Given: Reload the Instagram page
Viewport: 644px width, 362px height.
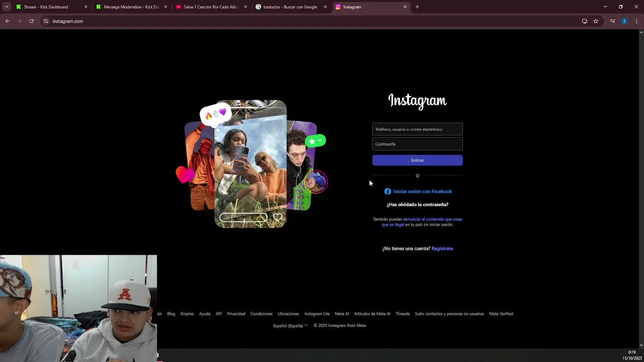Looking at the screenshot, I should click(31, 21).
